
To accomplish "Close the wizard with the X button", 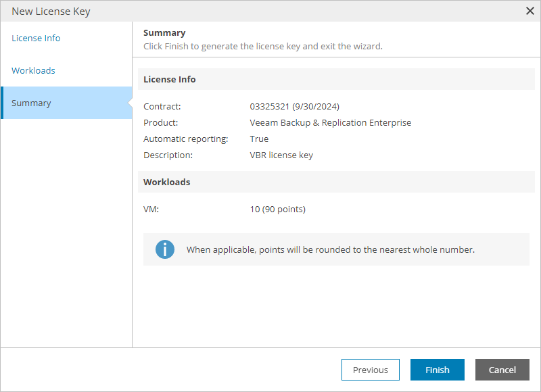I will click(x=531, y=11).
